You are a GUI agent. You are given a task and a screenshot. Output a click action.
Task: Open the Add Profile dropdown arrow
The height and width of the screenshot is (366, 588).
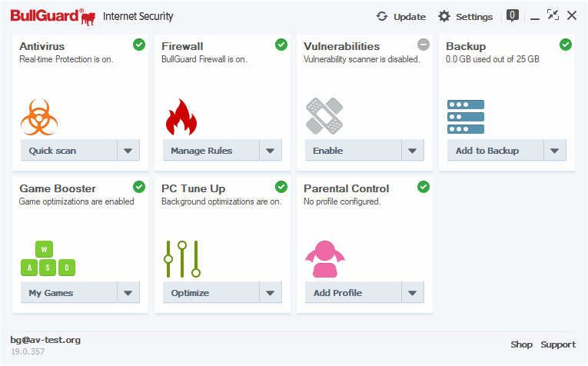click(x=413, y=293)
